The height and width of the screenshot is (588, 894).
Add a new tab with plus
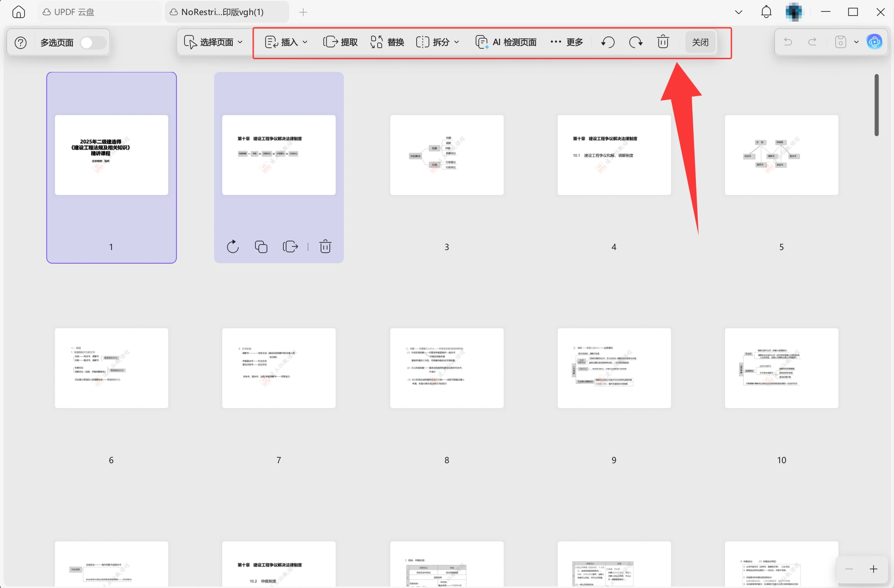click(x=303, y=12)
